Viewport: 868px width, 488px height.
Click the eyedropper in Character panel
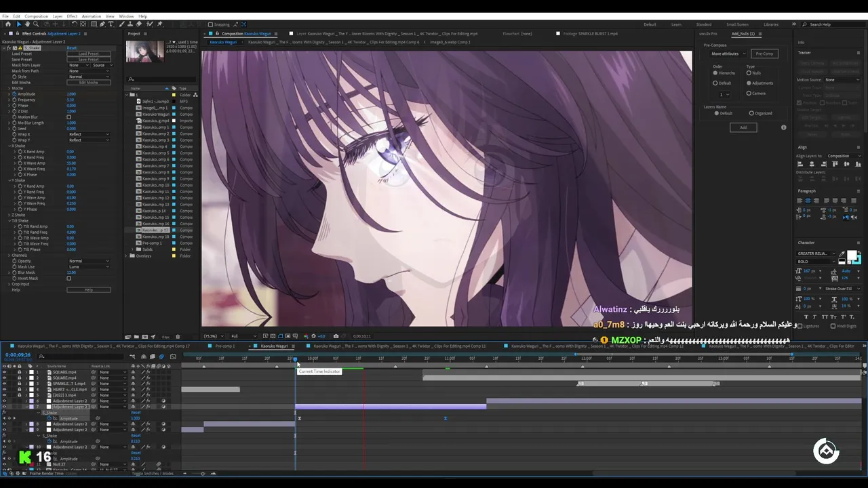842,253
